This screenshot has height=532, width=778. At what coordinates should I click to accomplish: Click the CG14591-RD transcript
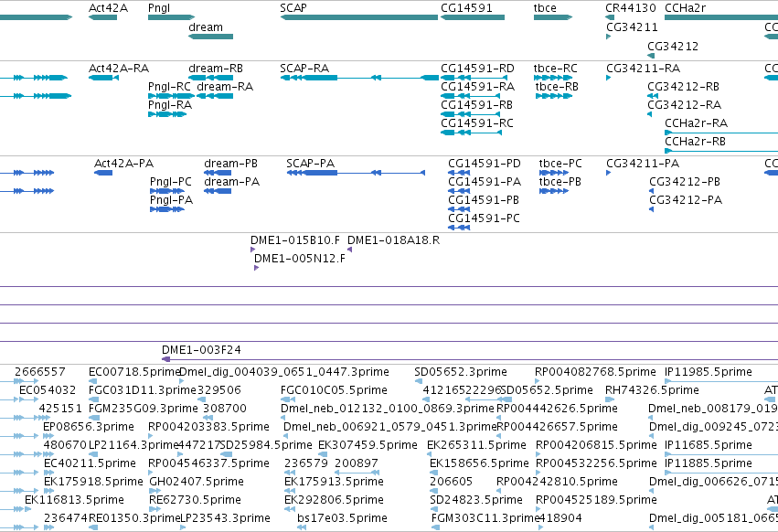tap(474, 78)
